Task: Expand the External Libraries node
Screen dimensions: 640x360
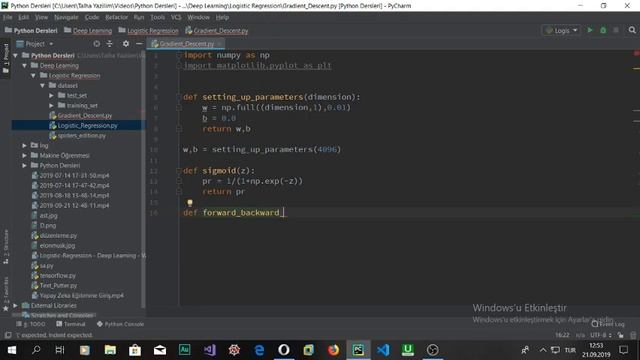Action: pyautogui.click(x=16, y=305)
